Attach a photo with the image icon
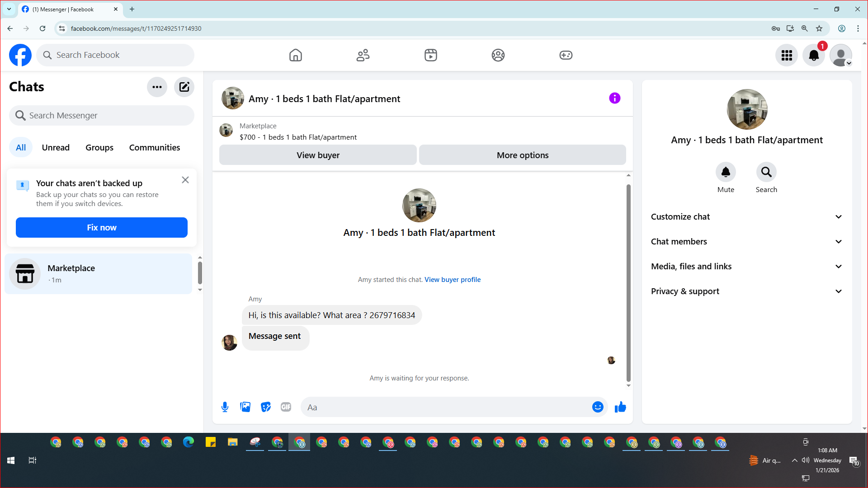The width and height of the screenshot is (868, 488). (x=245, y=407)
